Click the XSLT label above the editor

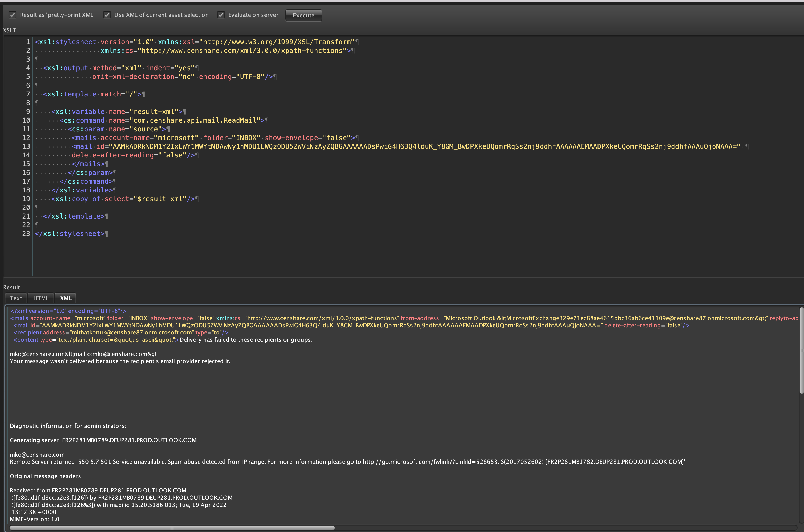[x=9, y=30]
